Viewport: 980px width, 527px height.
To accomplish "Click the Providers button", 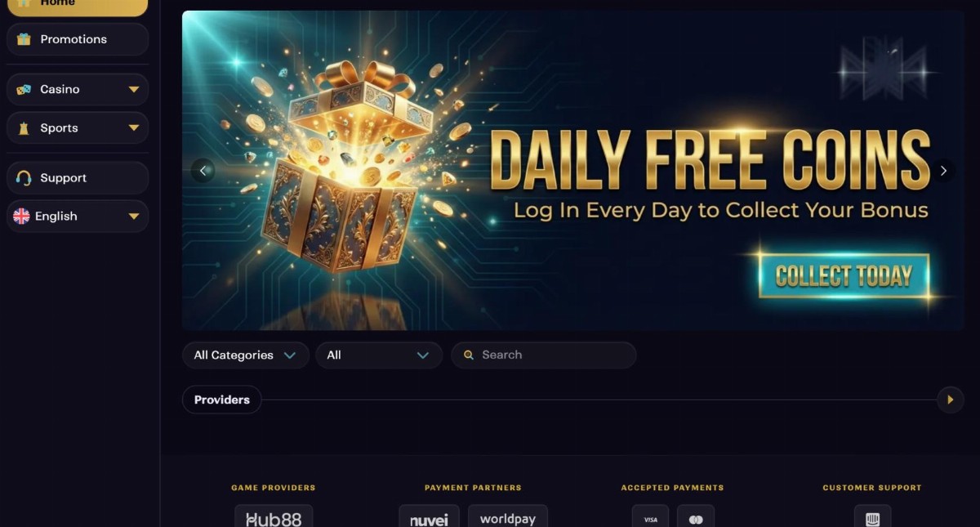I will (x=222, y=400).
